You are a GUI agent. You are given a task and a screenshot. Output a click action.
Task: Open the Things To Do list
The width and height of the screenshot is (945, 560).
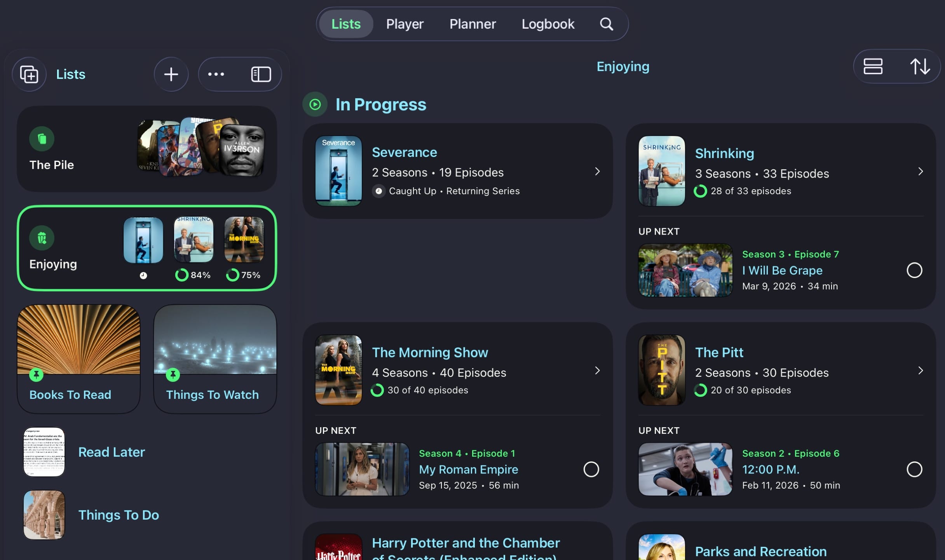119,515
